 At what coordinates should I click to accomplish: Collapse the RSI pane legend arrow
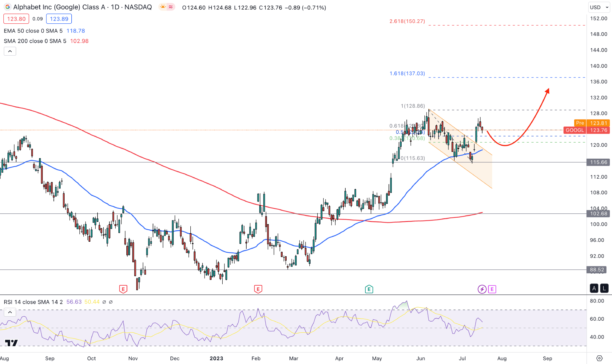[10, 312]
